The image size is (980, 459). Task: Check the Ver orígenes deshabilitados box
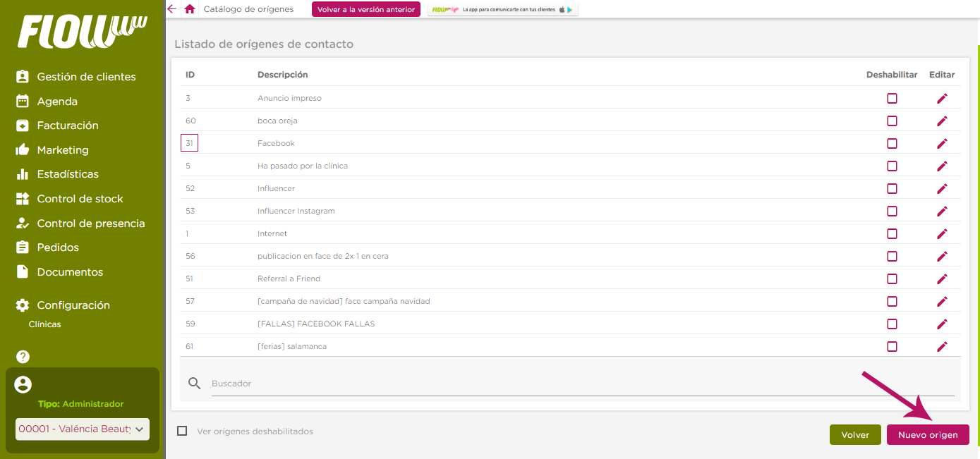pos(182,431)
